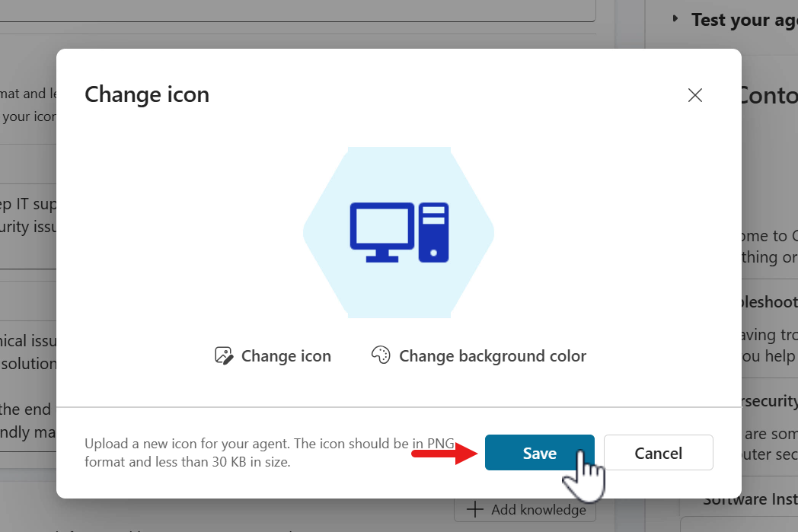The image size is (798, 532).
Task: Open the Change background color palette icon
Action: 381,355
